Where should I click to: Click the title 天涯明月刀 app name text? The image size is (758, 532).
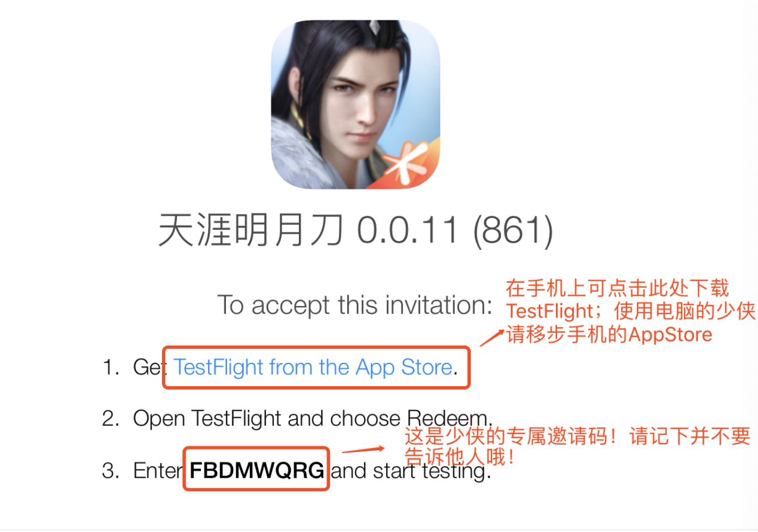(251, 231)
